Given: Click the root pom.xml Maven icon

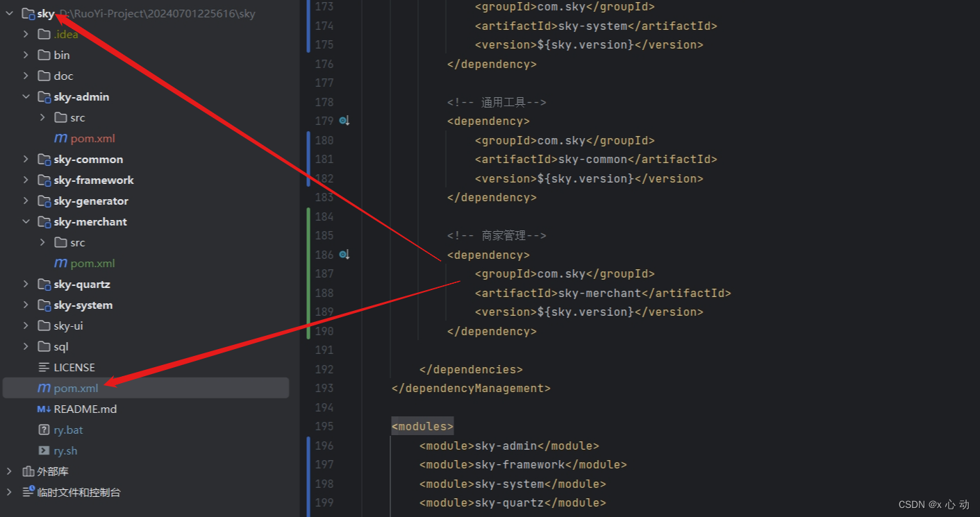Looking at the screenshot, I should 44,389.
